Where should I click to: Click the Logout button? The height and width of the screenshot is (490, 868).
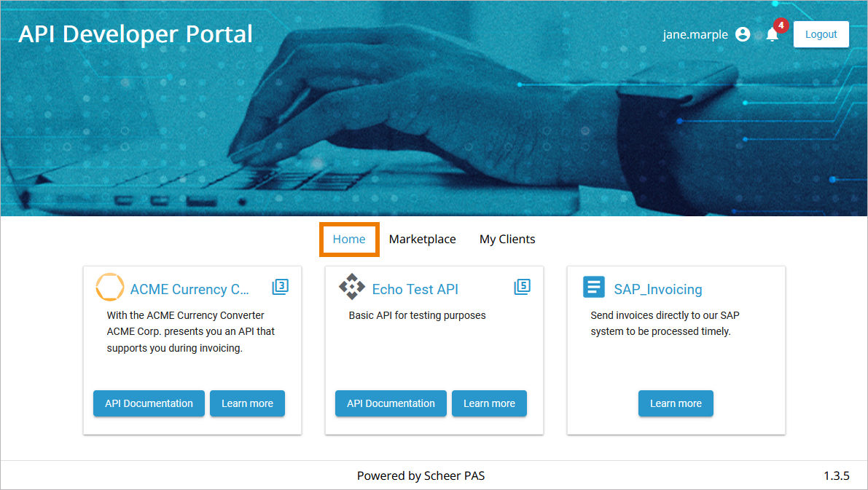coord(821,34)
